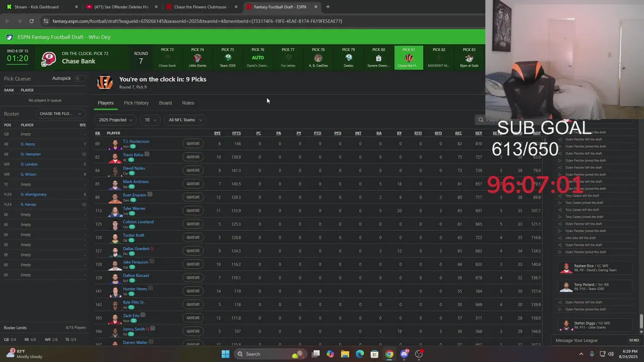Select Pick 80 Severe Down team icon

tap(378, 58)
